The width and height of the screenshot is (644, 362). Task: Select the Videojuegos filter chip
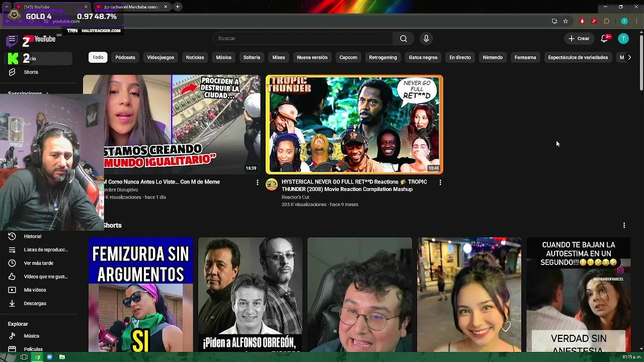[x=160, y=57]
